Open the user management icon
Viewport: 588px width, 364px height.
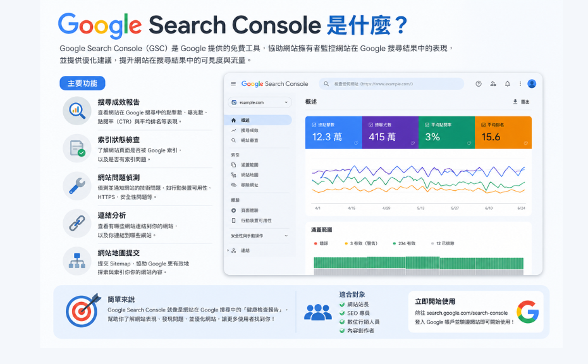tap(493, 83)
